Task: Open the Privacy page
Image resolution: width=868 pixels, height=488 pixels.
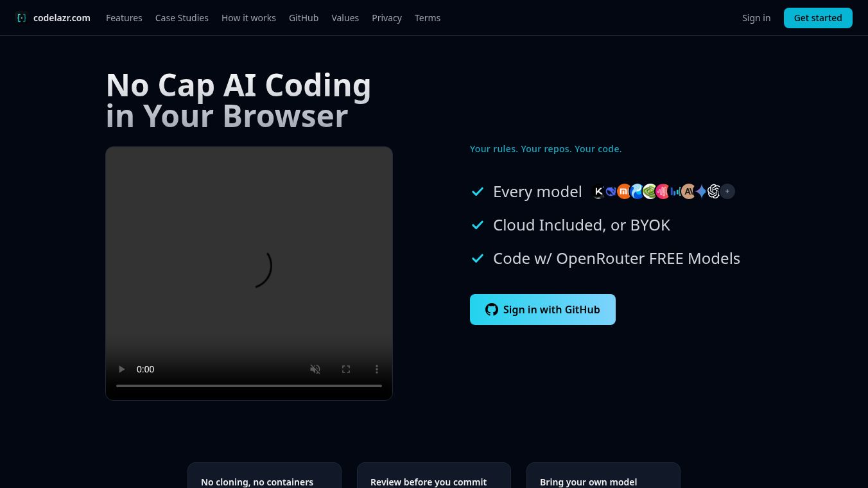Action: pos(386,18)
